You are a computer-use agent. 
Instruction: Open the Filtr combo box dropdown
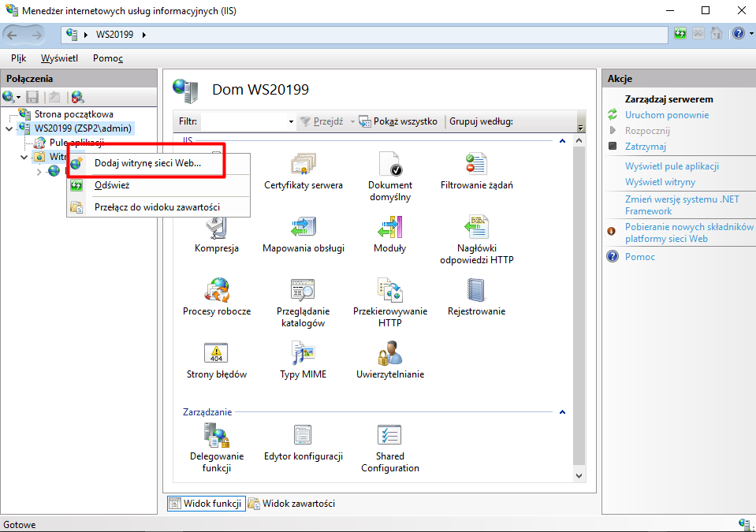coord(291,122)
